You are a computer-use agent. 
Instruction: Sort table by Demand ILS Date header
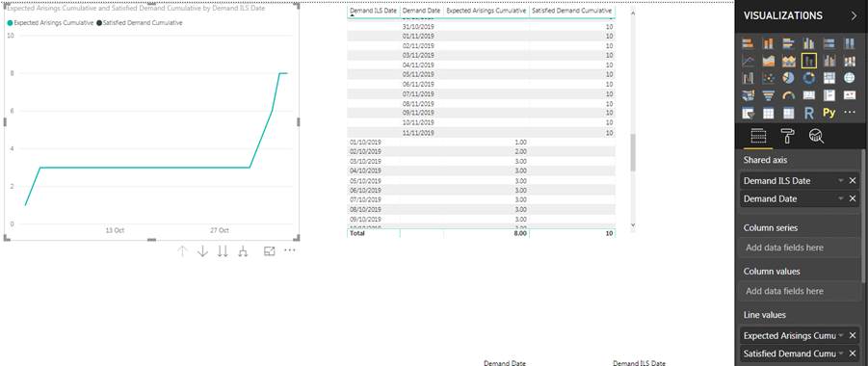coord(374,11)
